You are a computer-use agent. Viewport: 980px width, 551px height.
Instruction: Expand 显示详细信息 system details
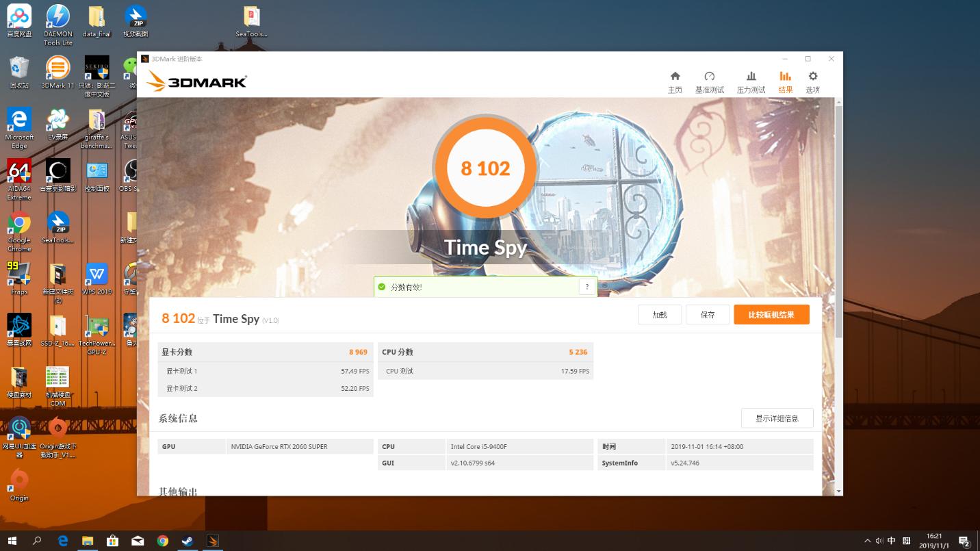click(777, 418)
